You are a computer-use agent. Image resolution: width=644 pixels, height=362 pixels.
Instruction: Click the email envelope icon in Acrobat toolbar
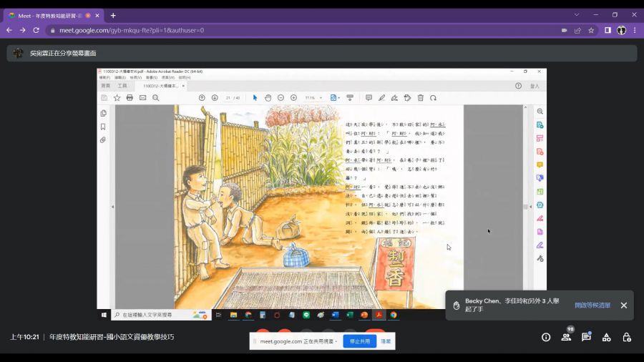coord(142,98)
